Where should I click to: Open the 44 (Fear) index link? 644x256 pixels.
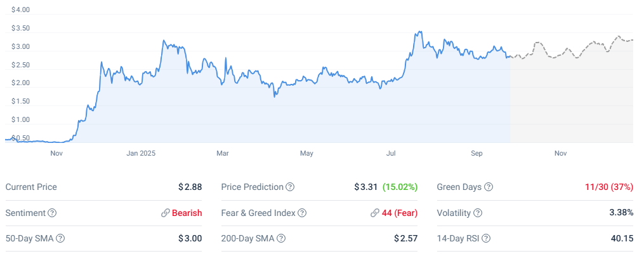pos(400,213)
